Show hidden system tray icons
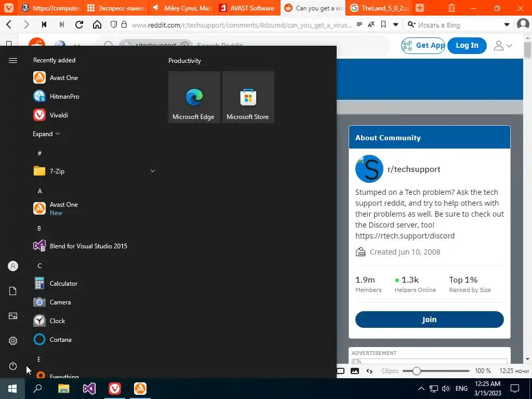The height and width of the screenshot is (399, 532). [x=421, y=389]
